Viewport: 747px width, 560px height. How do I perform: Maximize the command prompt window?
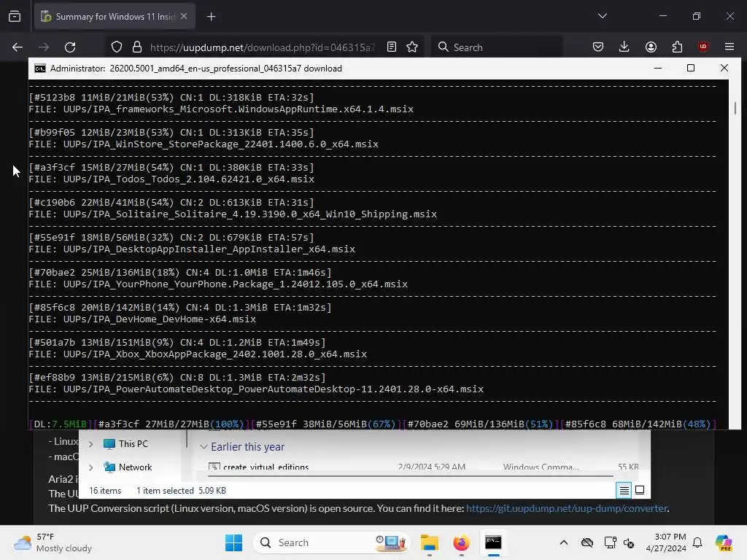[x=691, y=69]
